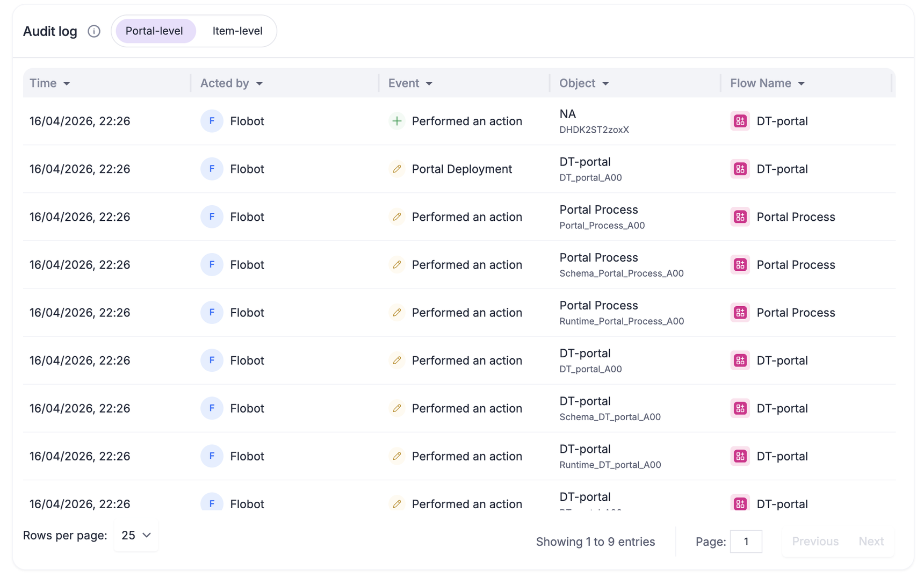Open the Time column sort dropdown
This screenshot has height=577, width=924.
pyautogui.click(x=67, y=84)
